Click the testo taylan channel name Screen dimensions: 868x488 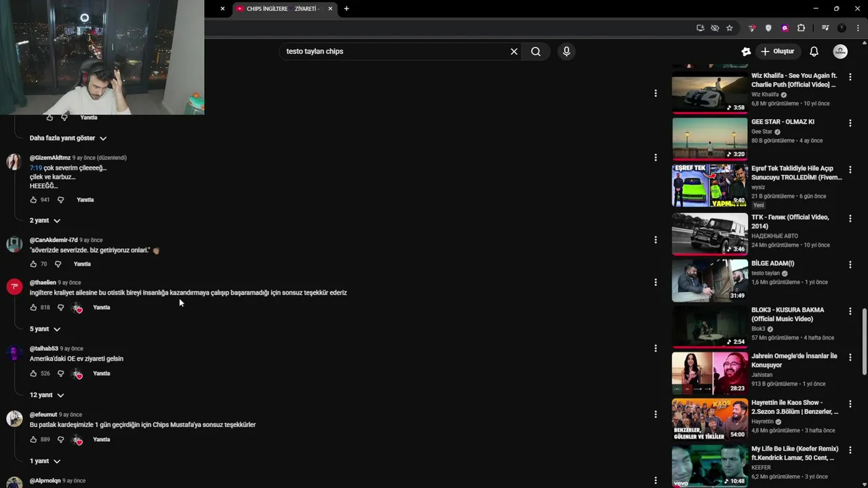click(766, 273)
